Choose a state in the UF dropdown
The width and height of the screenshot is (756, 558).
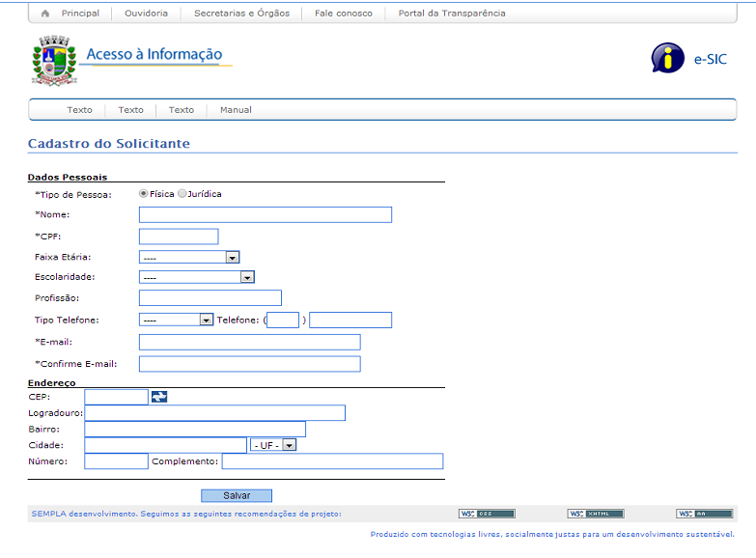coord(272,445)
